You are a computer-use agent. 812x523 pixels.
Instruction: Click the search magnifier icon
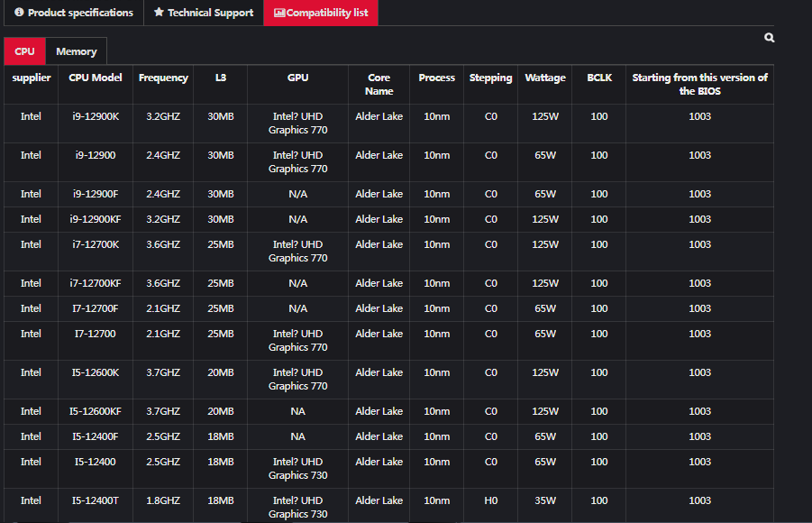(x=769, y=37)
